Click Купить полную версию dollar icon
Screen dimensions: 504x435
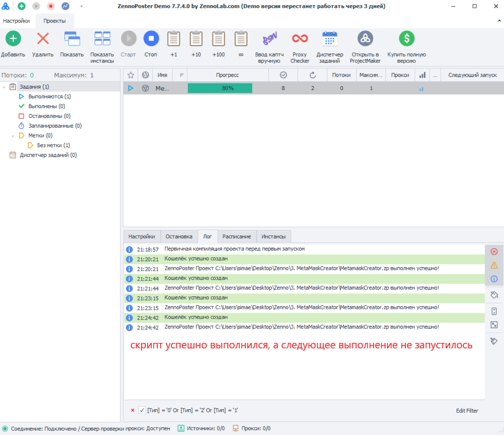click(x=406, y=39)
